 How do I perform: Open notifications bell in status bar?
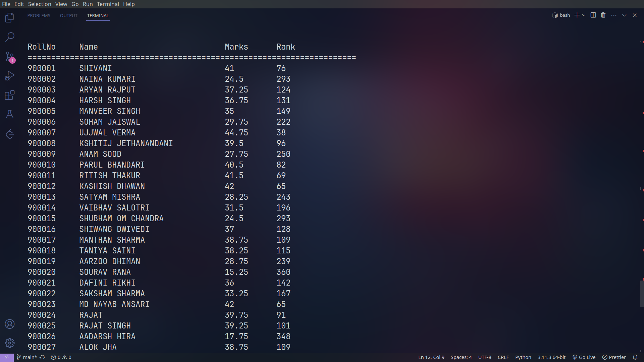(635, 357)
